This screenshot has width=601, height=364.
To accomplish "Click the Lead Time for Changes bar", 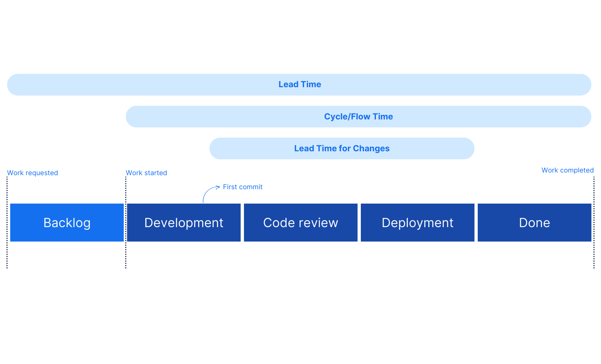I will (x=341, y=149).
